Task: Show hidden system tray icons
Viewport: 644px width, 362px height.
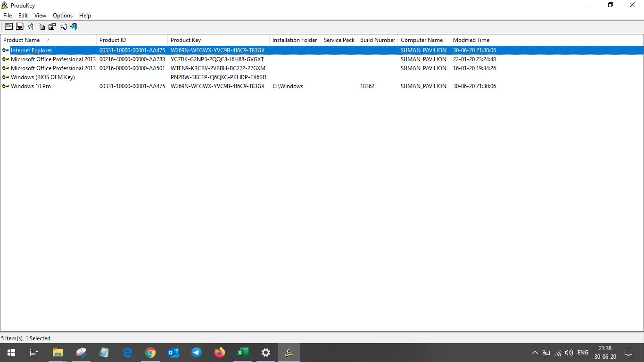Action: (535, 353)
